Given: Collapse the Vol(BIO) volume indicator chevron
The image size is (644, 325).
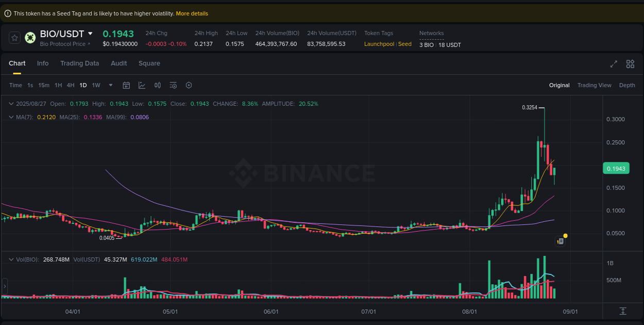Looking at the screenshot, I should (10, 259).
